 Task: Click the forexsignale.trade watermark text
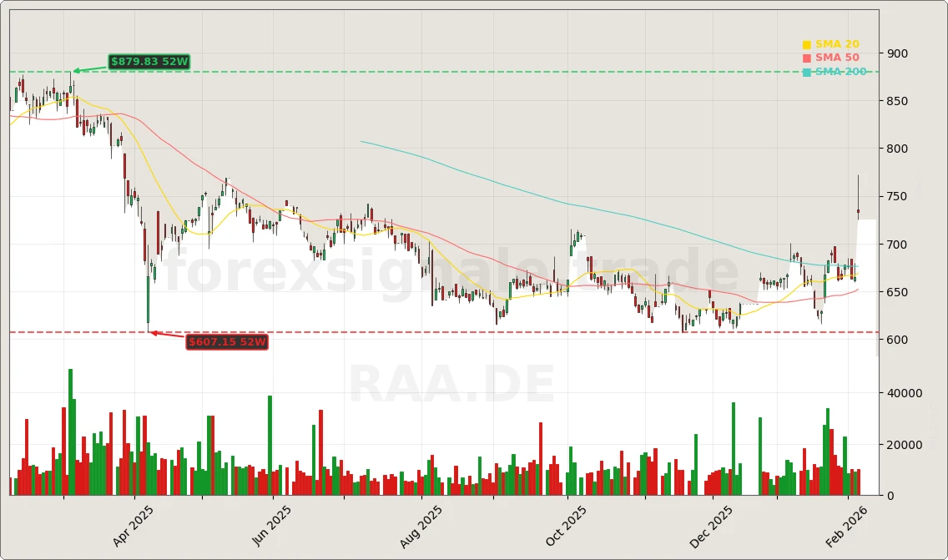451,272
